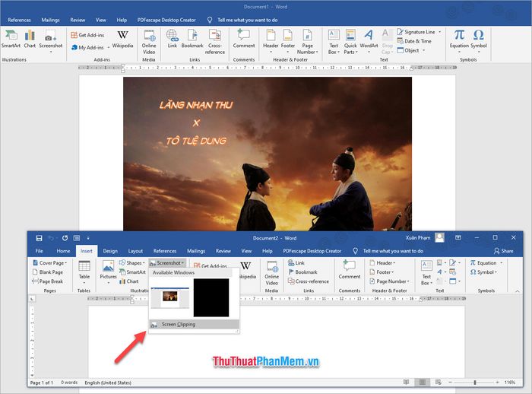Image resolution: width=532 pixels, height=394 pixels.
Task: Open the File tab in Document2
Action: [40, 251]
